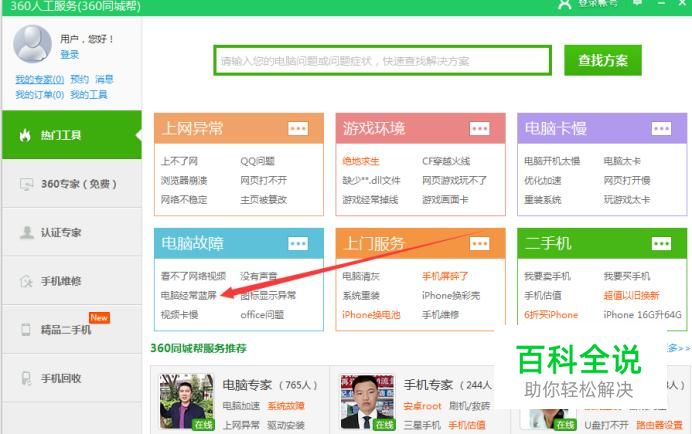Select QQ问题 under 上网异常

pyautogui.click(x=258, y=161)
